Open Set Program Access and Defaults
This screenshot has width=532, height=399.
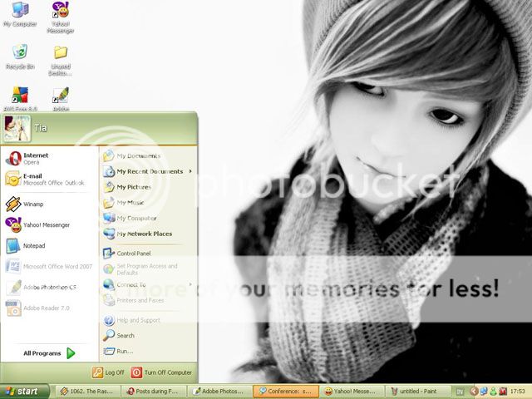[148, 269]
